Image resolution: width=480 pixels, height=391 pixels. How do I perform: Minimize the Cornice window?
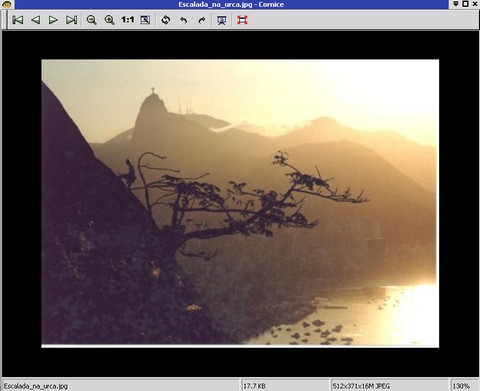(x=456, y=4)
